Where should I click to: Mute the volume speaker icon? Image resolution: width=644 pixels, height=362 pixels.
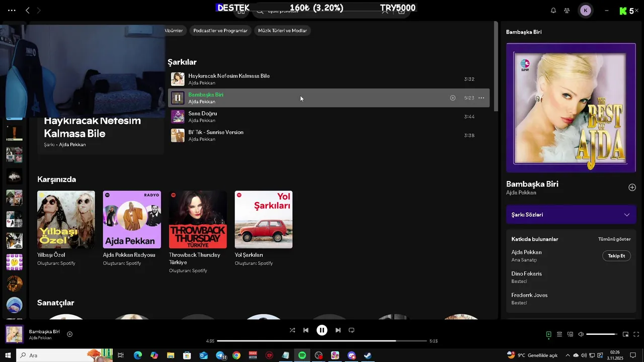581,334
